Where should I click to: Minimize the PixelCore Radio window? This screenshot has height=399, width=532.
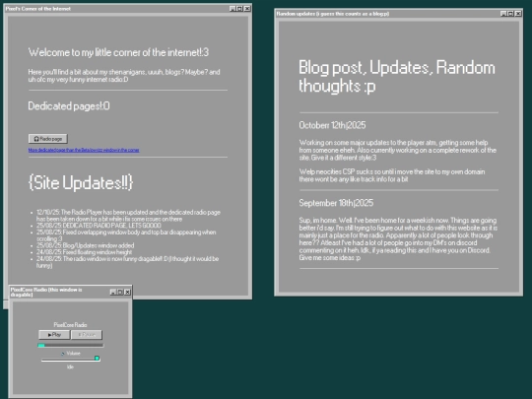click(113, 292)
